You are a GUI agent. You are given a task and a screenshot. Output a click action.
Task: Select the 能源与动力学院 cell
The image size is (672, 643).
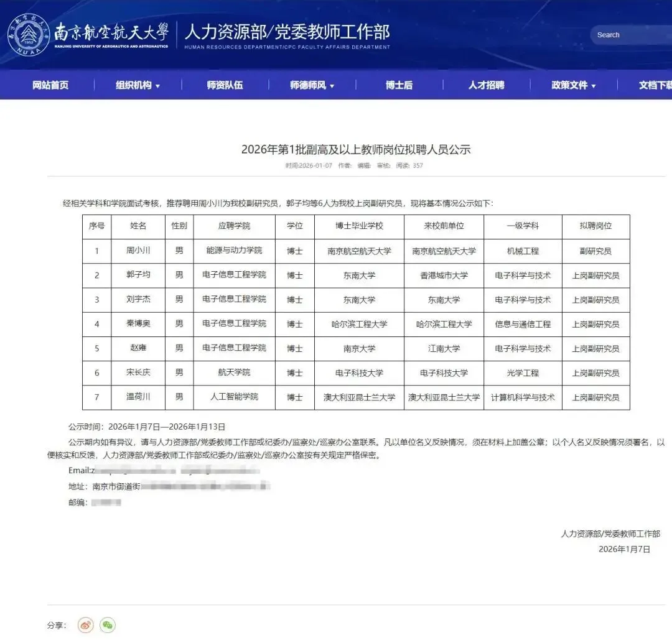234,250
